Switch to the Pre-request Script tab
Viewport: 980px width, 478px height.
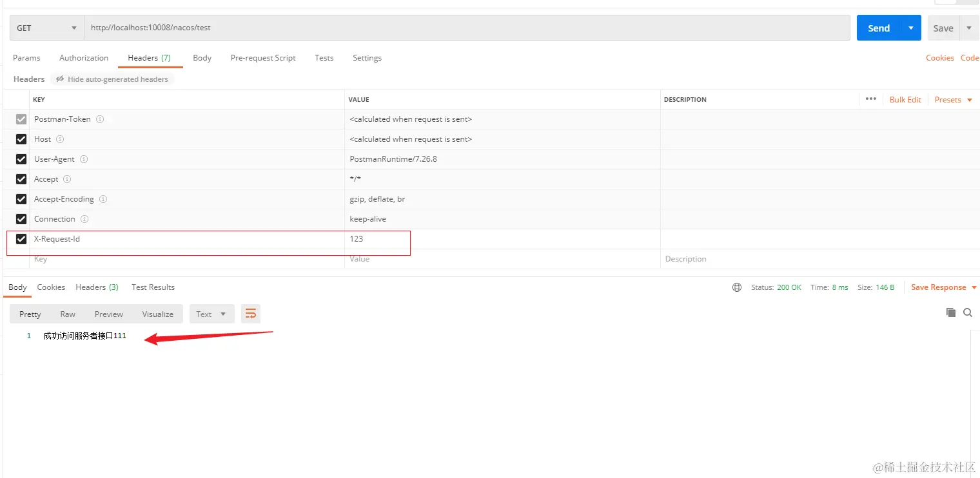[x=263, y=58]
